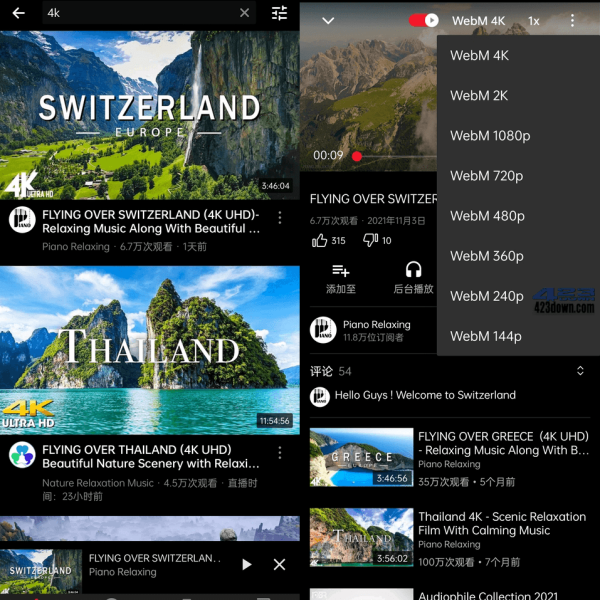Move the red playback progress handle
The image size is (600, 600).
357,156
